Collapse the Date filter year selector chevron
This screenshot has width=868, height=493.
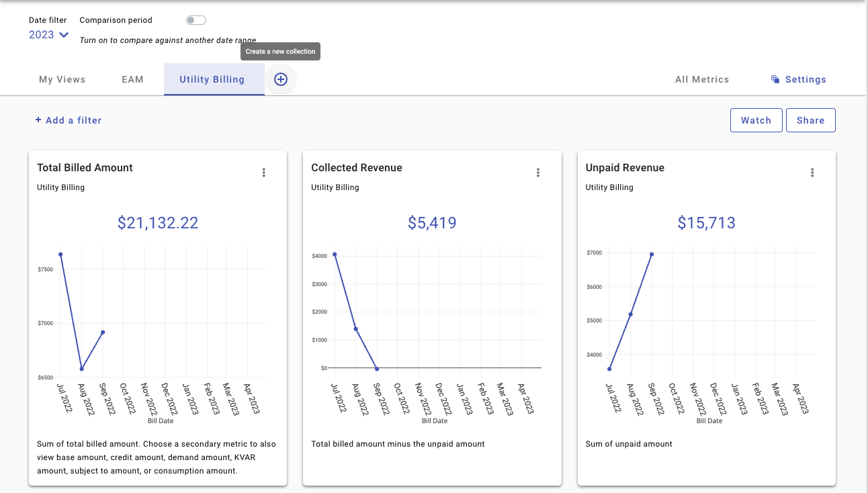pyautogui.click(x=62, y=34)
